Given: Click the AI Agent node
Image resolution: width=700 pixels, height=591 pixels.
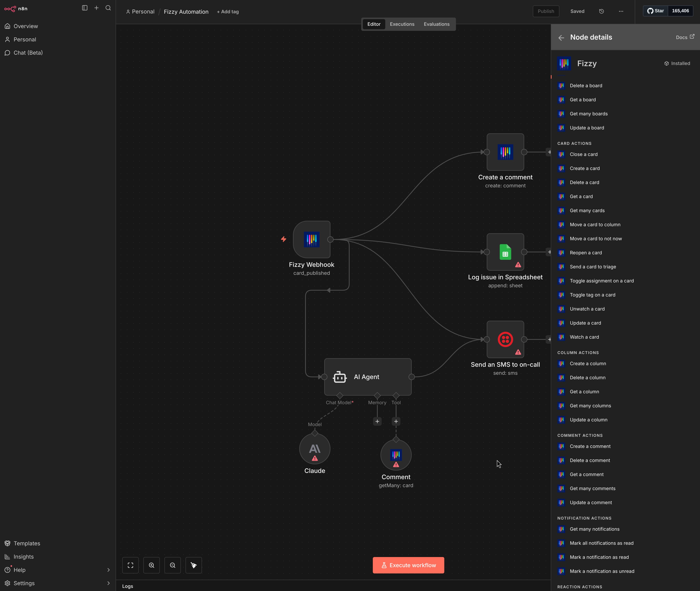Looking at the screenshot, I should click(x=367, y=376).
